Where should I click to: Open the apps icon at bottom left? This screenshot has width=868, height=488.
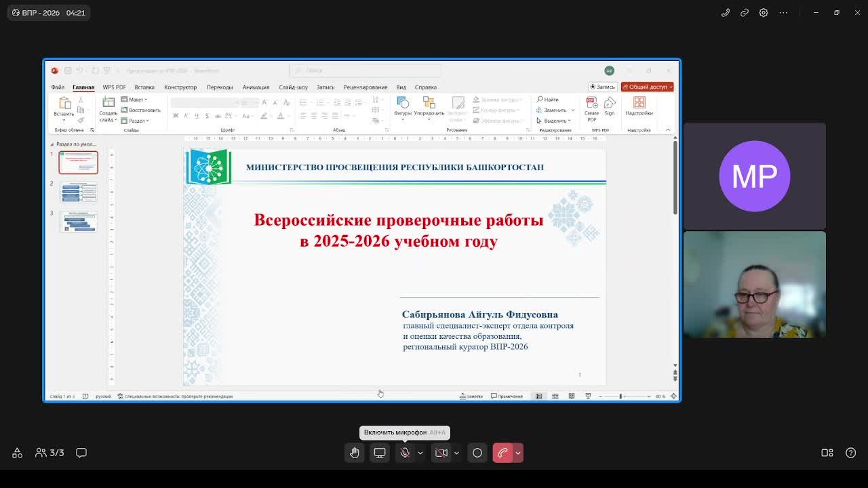point(18,453)
